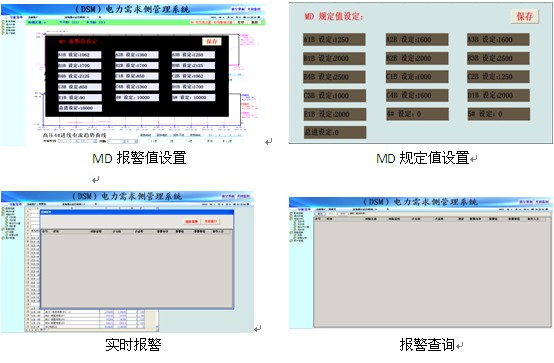Click the blue title bar of 实时报警 dialog
This screenshot has height=363, width=554.
tap(137, 212)
